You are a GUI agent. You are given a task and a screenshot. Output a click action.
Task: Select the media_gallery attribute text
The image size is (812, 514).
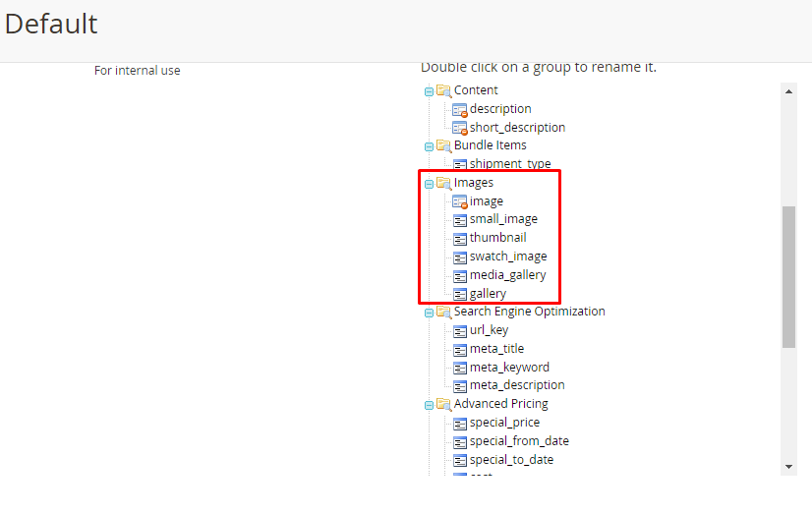(x=507, y=275)
